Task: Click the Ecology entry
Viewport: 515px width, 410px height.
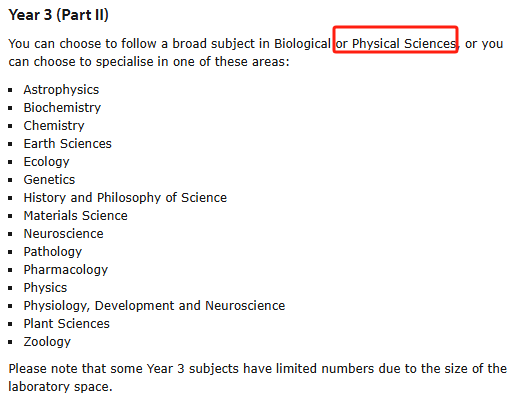Action: [47, 162]
